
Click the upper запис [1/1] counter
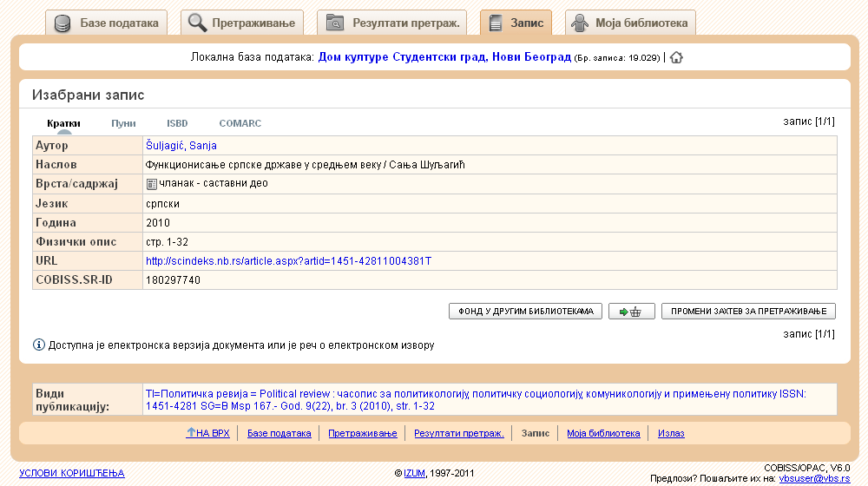[x=809, y=121]
